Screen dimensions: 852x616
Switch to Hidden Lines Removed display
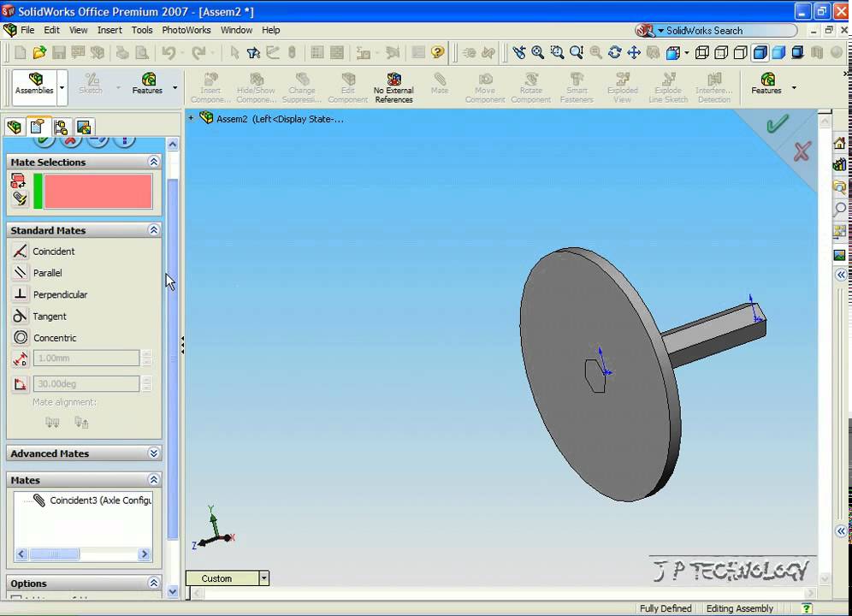[740, 53]
